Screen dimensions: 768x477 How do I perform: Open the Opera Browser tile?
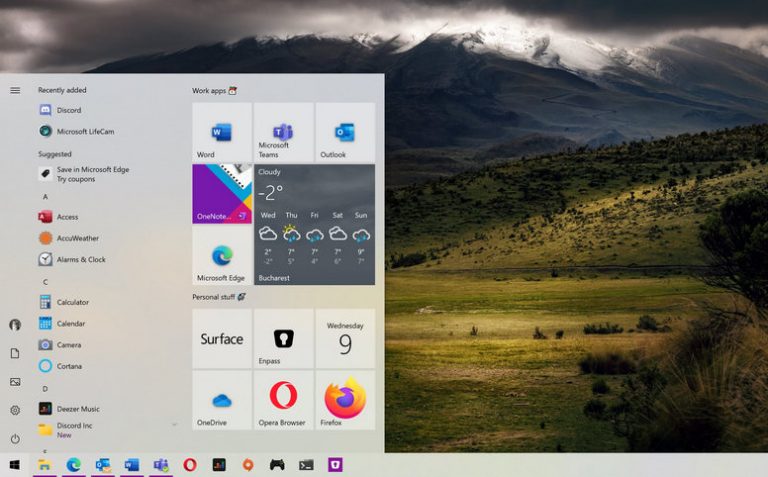click(283, 399)
